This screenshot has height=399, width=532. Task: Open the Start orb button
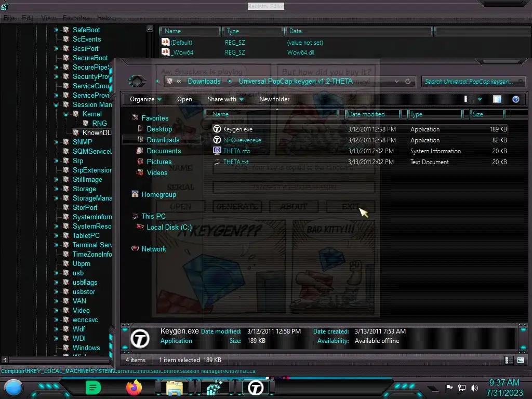click(x=13, y=388)
